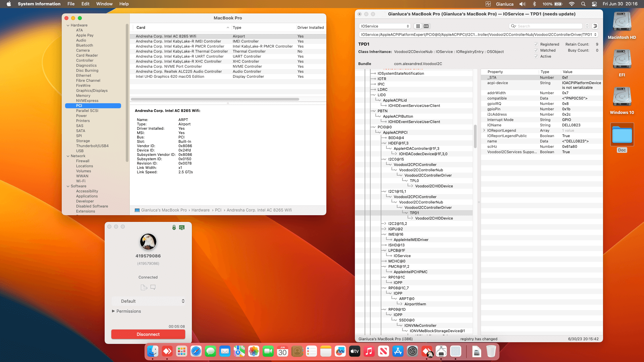Click the red Disconnect button
The width and height of the screenshot is (644, 362).
[148, 334]
